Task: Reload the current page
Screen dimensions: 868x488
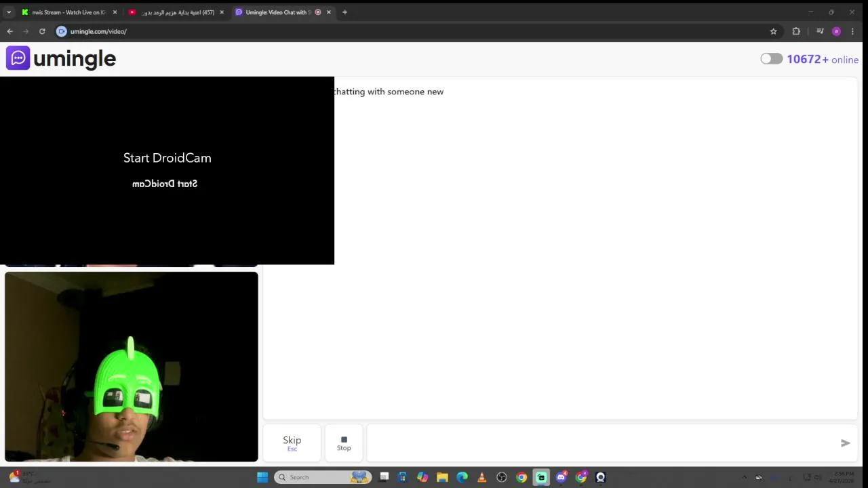Action: (x=42, y=31)
